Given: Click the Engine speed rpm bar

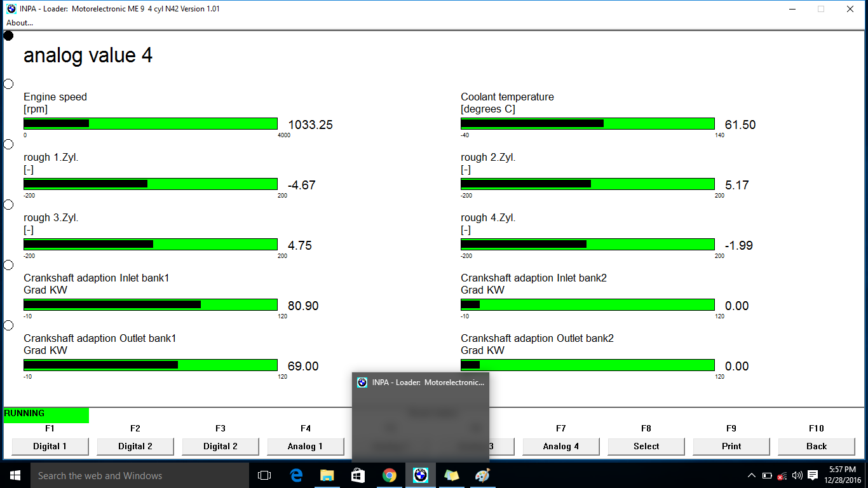Looking at the screenshot, I should pos(151,123).
